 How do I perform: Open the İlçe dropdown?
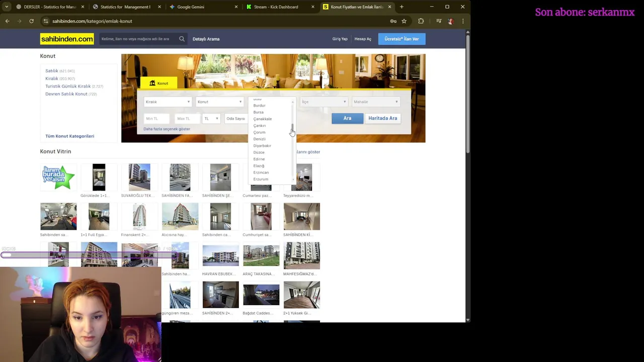click(324, 102)
